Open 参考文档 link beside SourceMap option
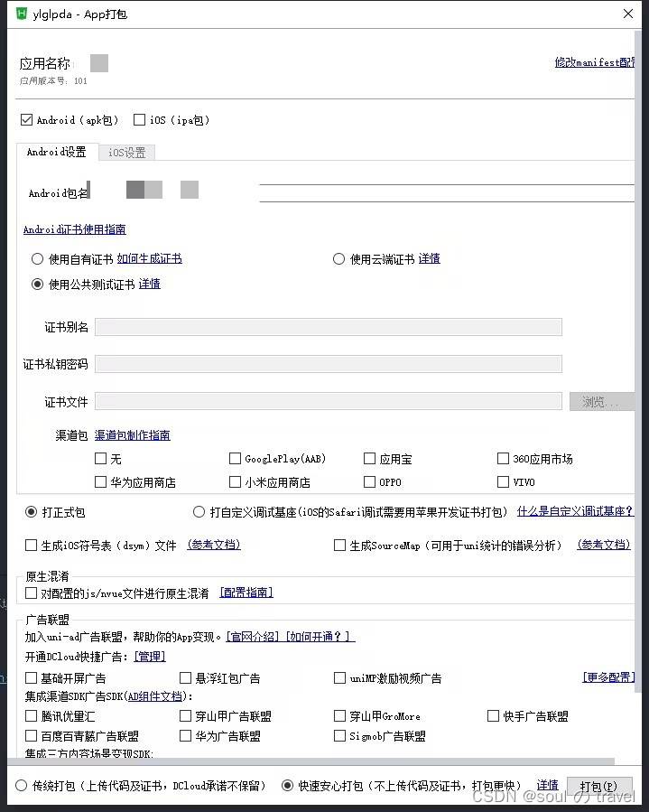The image size is (649, 812). click(x=604, y=545)
